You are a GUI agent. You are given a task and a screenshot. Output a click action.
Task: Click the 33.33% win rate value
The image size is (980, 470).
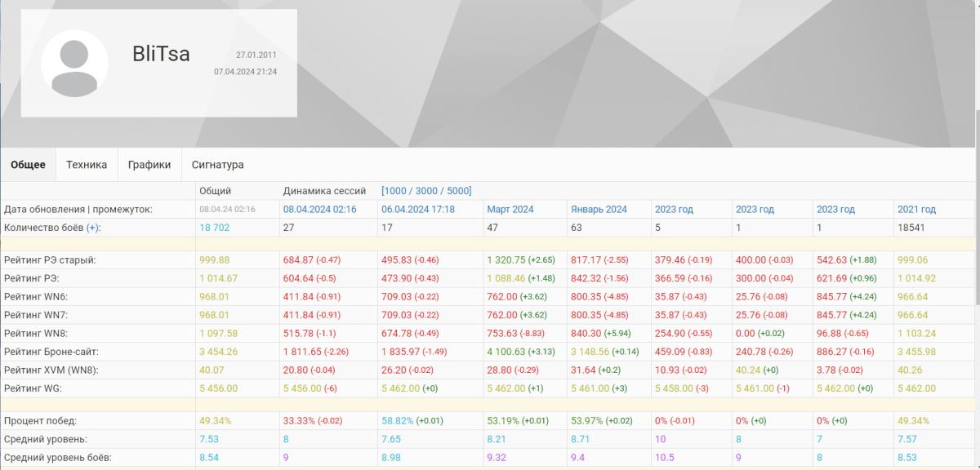pos(300,421)
